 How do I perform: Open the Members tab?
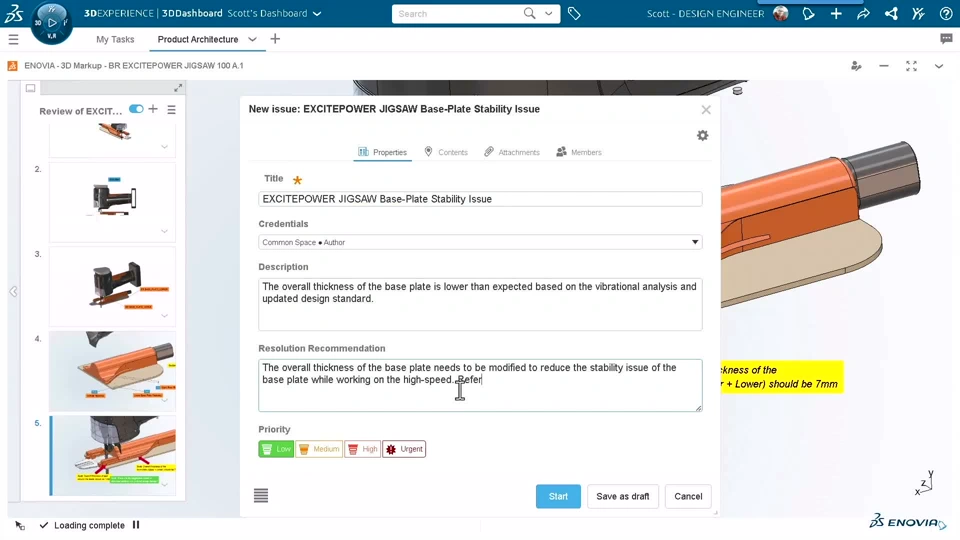[579, 152]
